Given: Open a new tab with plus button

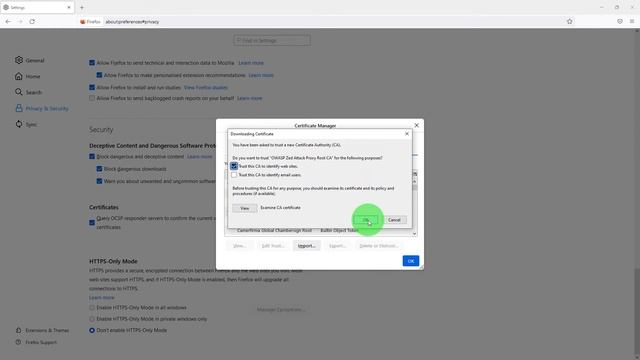Looking at the screenshot, I should (x=82, y=7).
